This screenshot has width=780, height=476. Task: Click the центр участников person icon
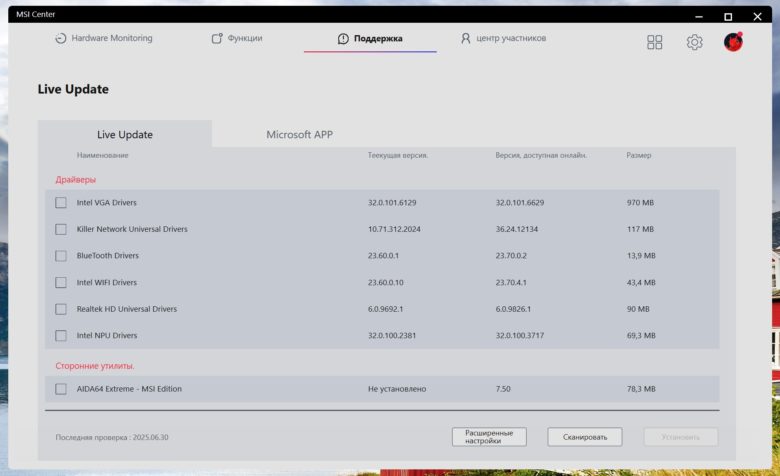click(466, 38)
